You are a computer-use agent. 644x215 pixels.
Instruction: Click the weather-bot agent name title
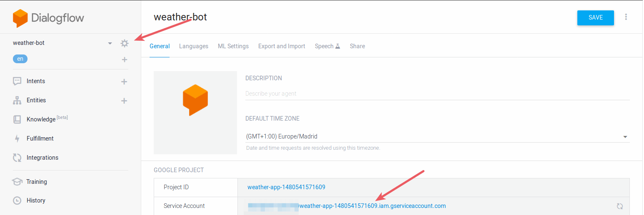180,17
